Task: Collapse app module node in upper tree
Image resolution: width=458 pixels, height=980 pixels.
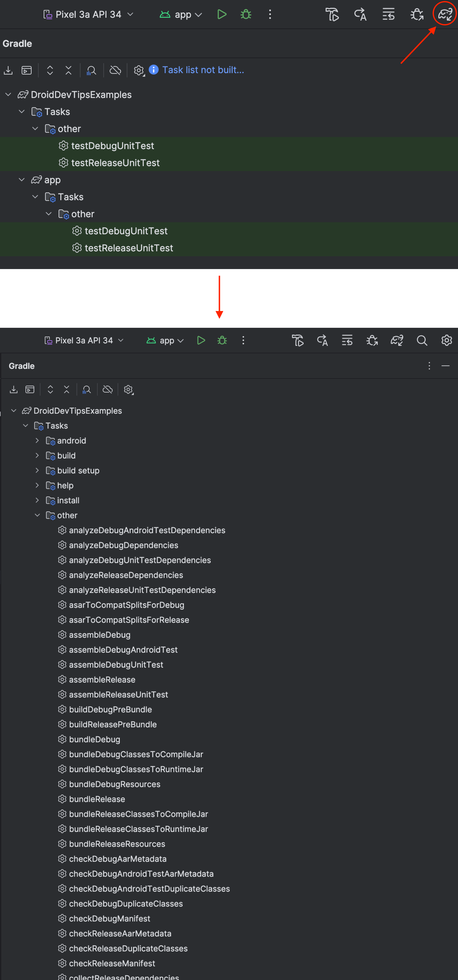Action: click(x=22, y=180)
